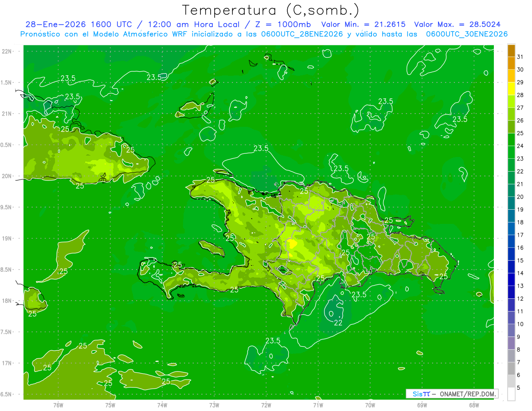
Task: Click the title 'Temperatura (C,somb.)'
Action: click(270, 10)
